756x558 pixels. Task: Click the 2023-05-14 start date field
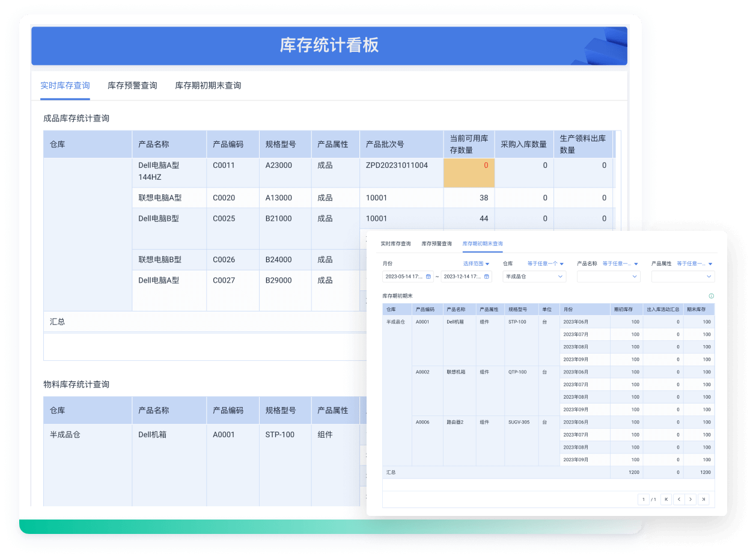tap(404, 277)
